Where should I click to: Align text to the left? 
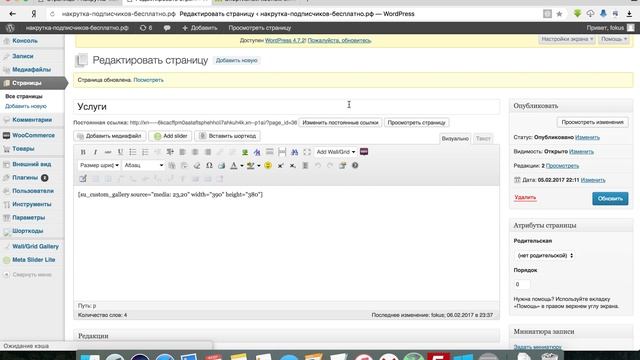click(x=182, y=152)
